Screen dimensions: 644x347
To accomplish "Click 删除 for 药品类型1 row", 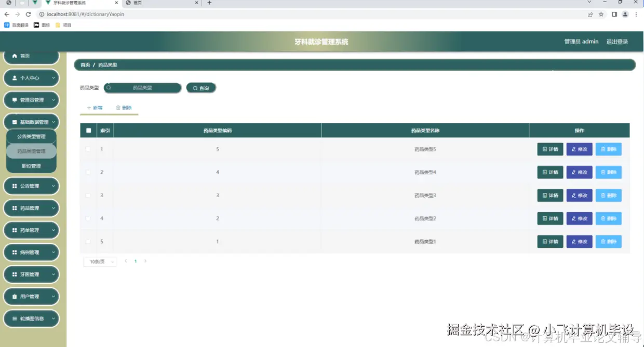I will (608, 242).
